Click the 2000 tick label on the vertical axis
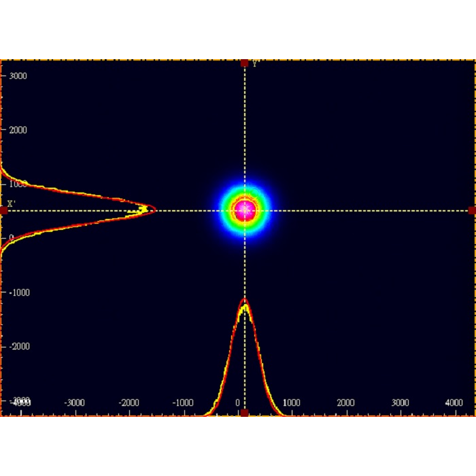 click(18, 130)
